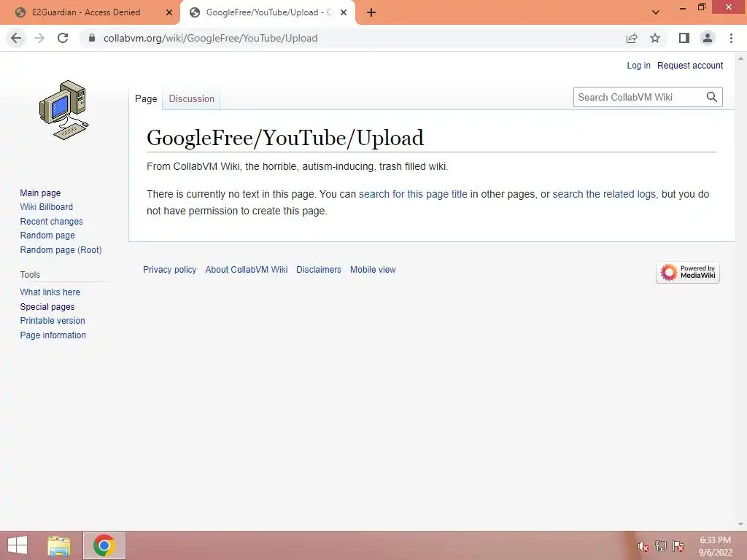Image resolution: width=747 pixels, height=560 pixels.
Task: Open the Random page (Root) link
Action: point(61,250)
